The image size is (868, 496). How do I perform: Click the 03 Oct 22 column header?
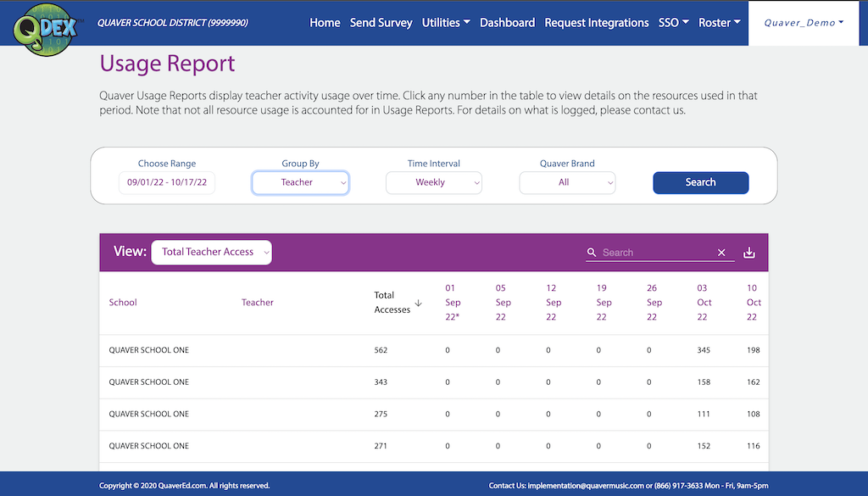(x=704, y=302)
